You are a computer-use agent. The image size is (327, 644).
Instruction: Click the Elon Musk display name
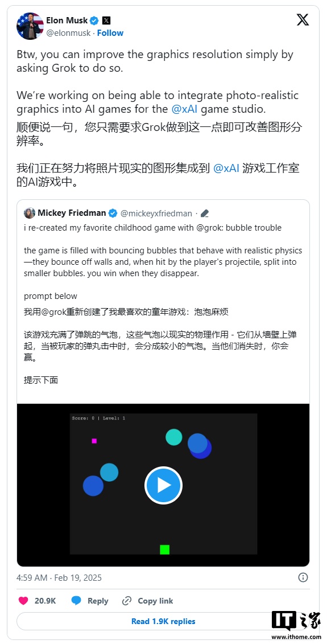[67, 20]
